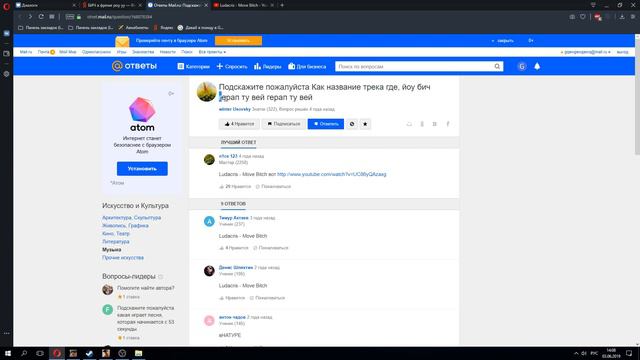Click the VK icon in the Opera sidebar
This screenshot has height=360, width=640.
6,33
